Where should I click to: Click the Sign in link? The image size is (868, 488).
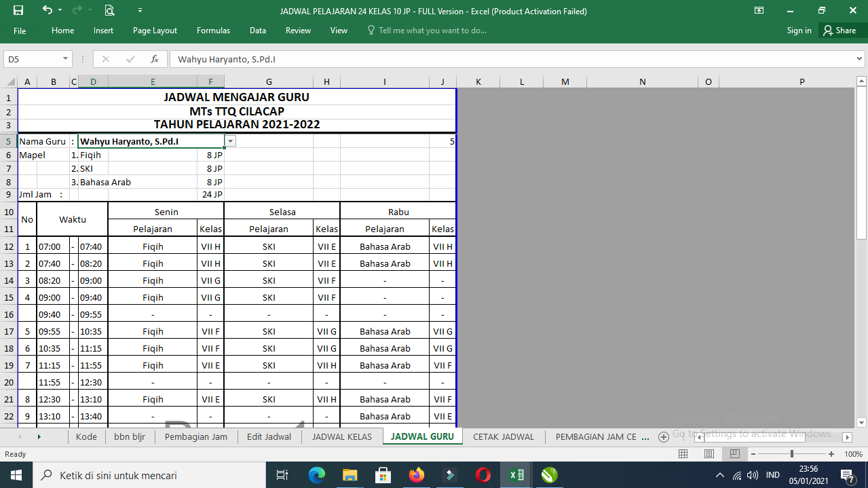pos(799,31)
